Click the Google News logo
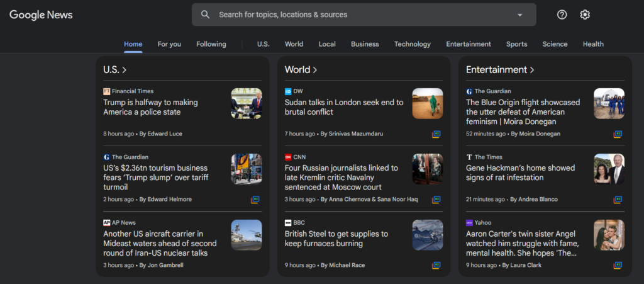The image size is (644, 284). pos(41,15)
